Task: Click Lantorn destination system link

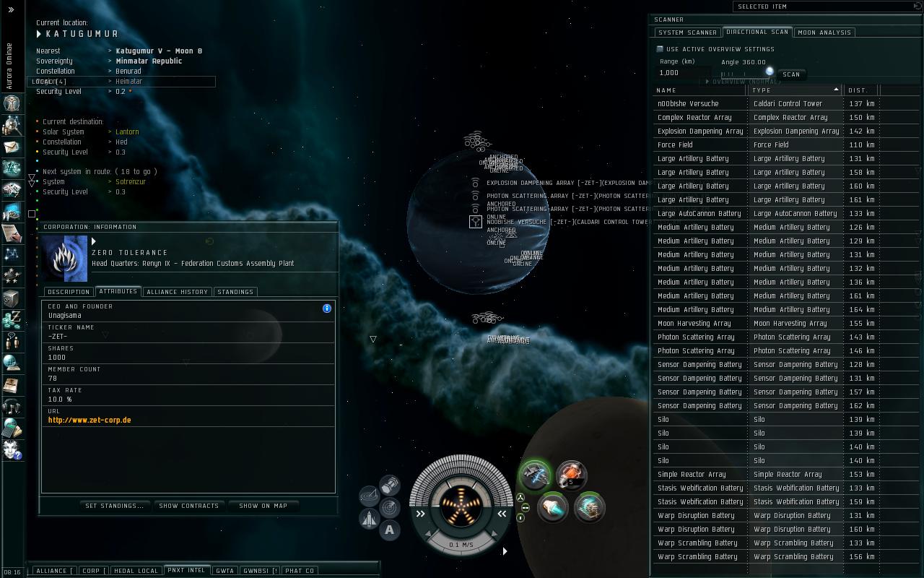Action: 127,131
